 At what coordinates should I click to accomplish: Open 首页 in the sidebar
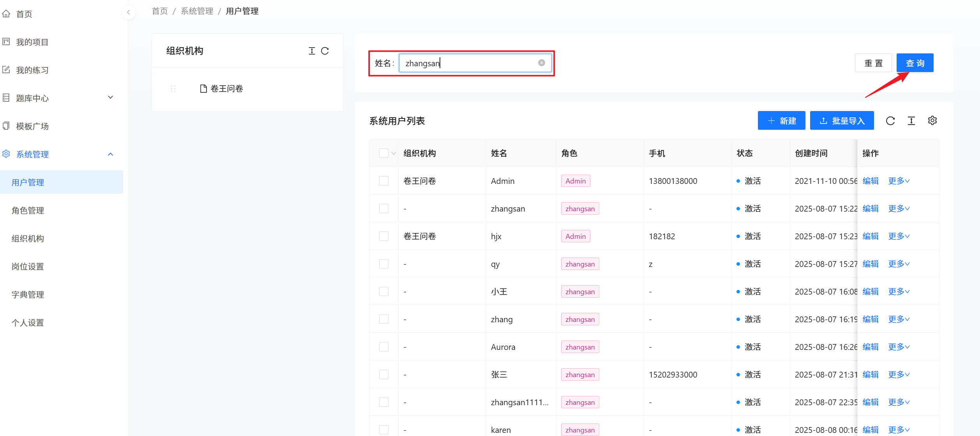(x=24, y=14)
